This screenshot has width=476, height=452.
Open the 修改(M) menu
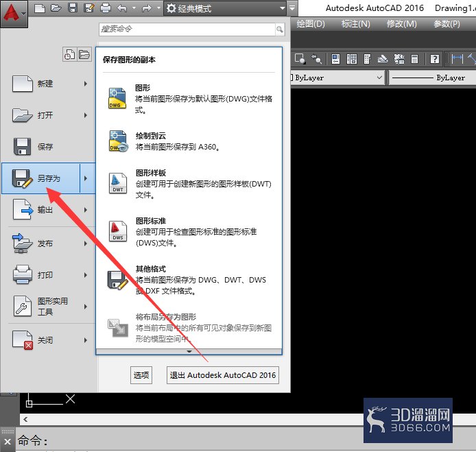pos(402,24)
